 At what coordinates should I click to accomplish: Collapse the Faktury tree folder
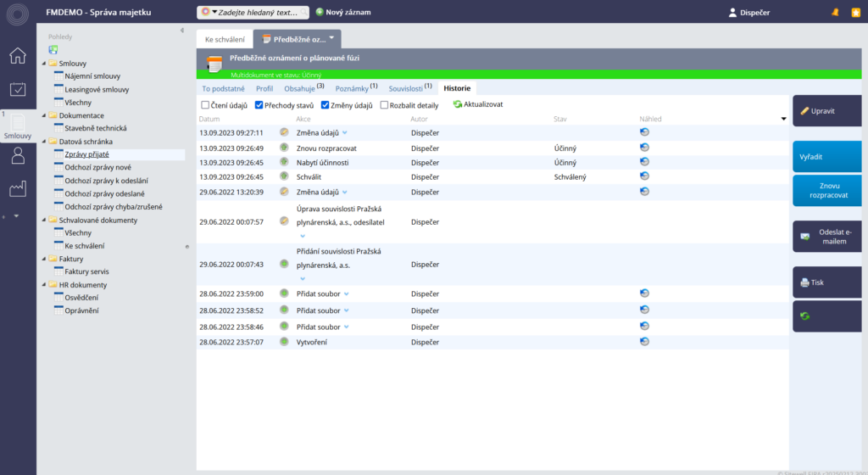coord(44,259)
